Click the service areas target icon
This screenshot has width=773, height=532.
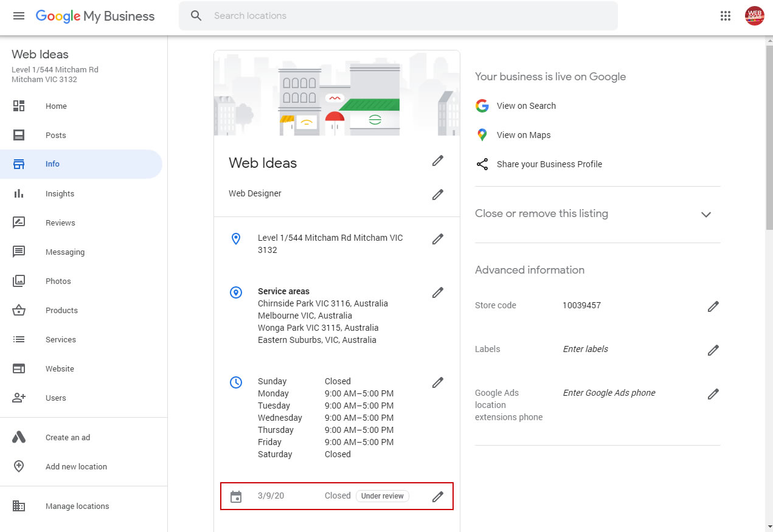[x=236, y=292]
